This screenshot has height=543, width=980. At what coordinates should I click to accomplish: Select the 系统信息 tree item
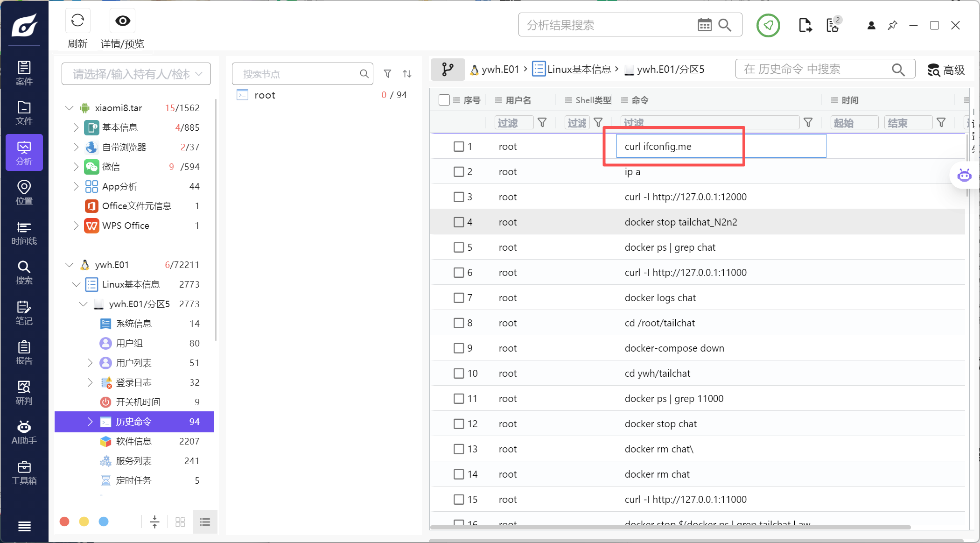pyautogui.click(x=134, y=324)
